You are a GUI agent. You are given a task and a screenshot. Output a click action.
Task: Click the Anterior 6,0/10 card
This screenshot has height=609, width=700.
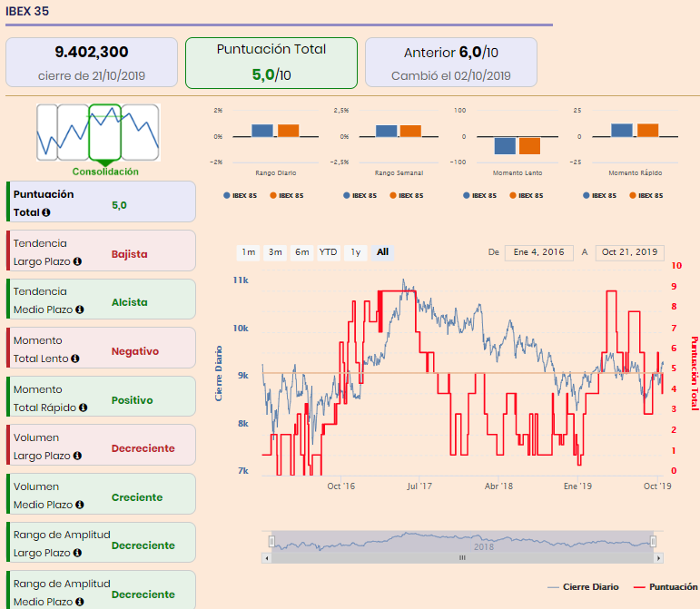coord(451,63)
